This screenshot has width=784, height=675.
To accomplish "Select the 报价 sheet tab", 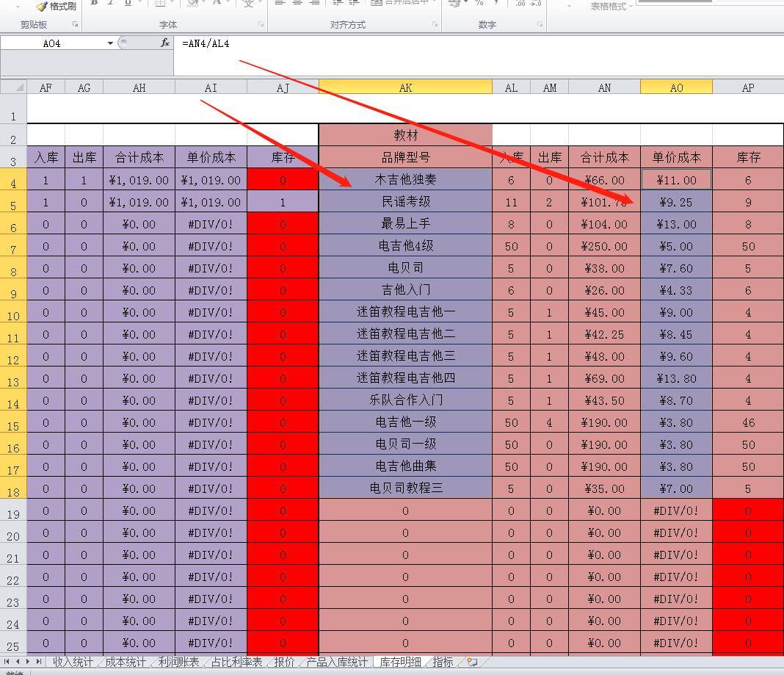I will point(285,662).
